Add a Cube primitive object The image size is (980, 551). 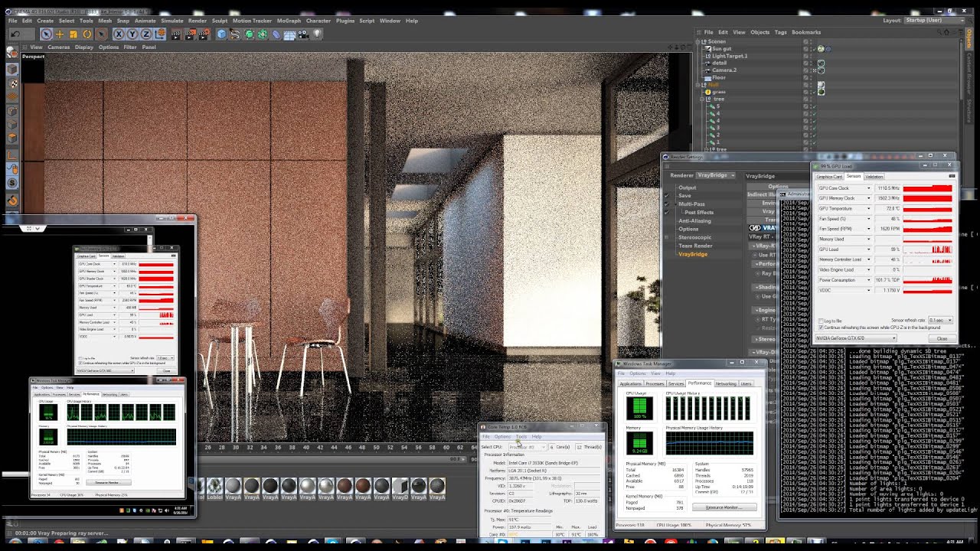pos(222,34)
